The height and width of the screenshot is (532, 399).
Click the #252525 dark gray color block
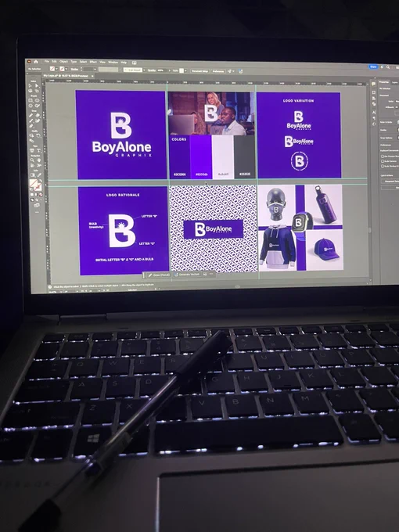(x=244, y=156)
